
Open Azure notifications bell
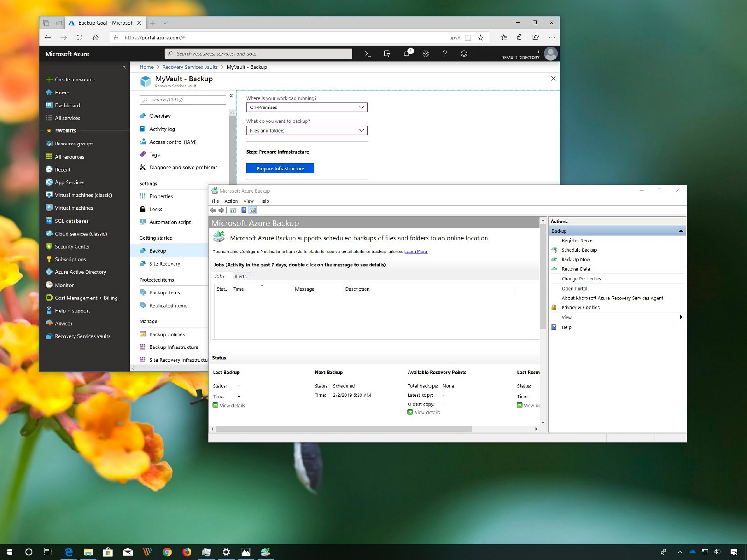407,53
